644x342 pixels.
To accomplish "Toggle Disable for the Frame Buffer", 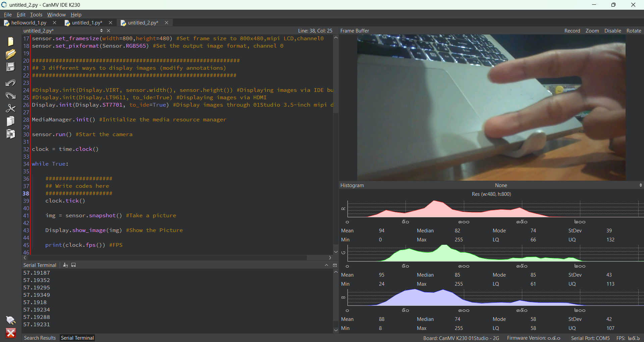I will click(612, 31).
